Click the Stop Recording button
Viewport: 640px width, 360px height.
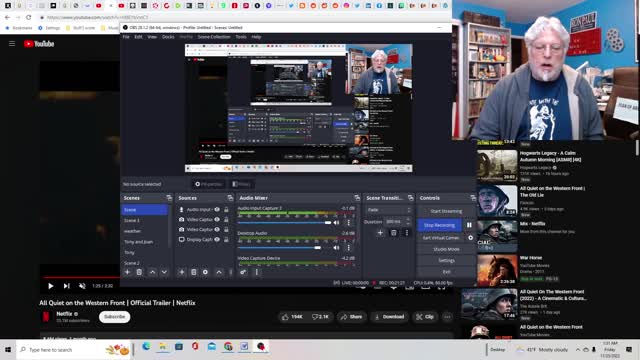pos(440,225)
